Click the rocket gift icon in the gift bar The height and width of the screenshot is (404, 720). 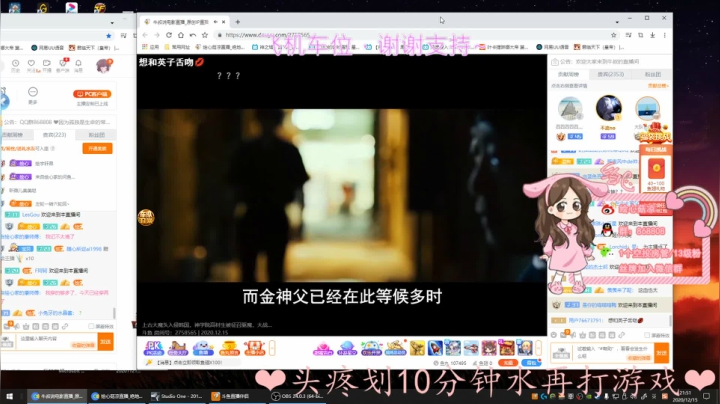point(435,348)
